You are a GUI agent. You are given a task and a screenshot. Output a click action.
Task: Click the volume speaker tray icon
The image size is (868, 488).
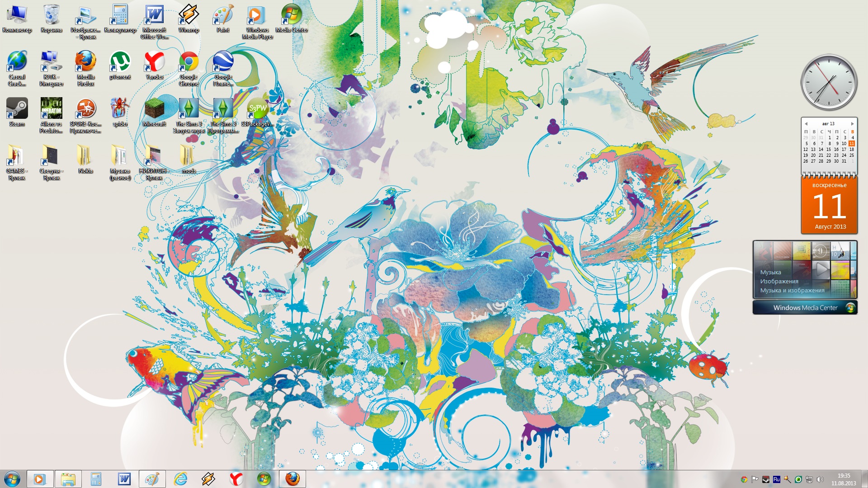coord(820,479)
